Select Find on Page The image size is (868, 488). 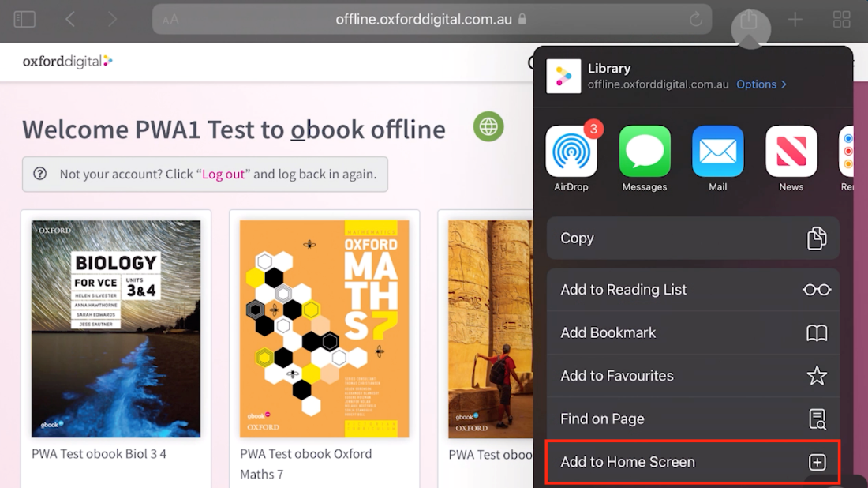692,419
